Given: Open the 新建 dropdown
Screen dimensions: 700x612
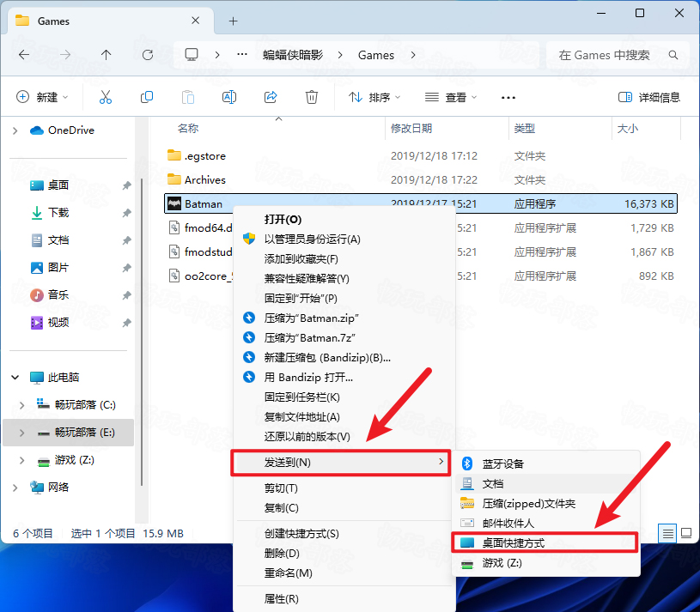Looking at the screenshot, I should 42,97.
